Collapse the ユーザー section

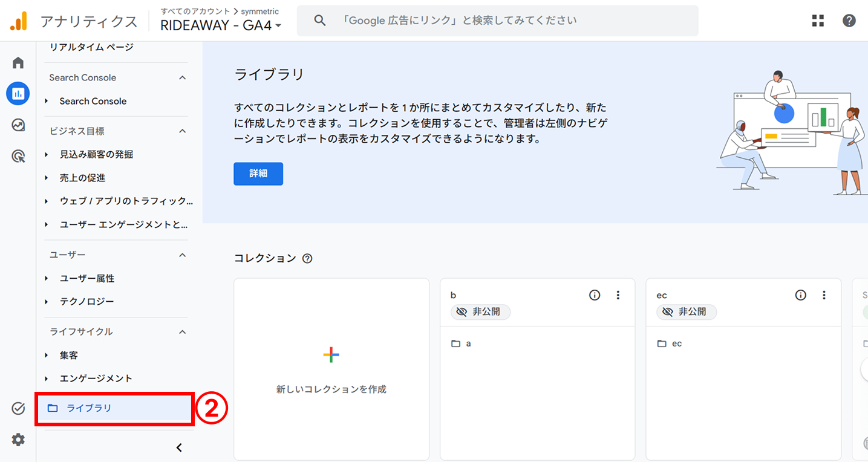183,255
